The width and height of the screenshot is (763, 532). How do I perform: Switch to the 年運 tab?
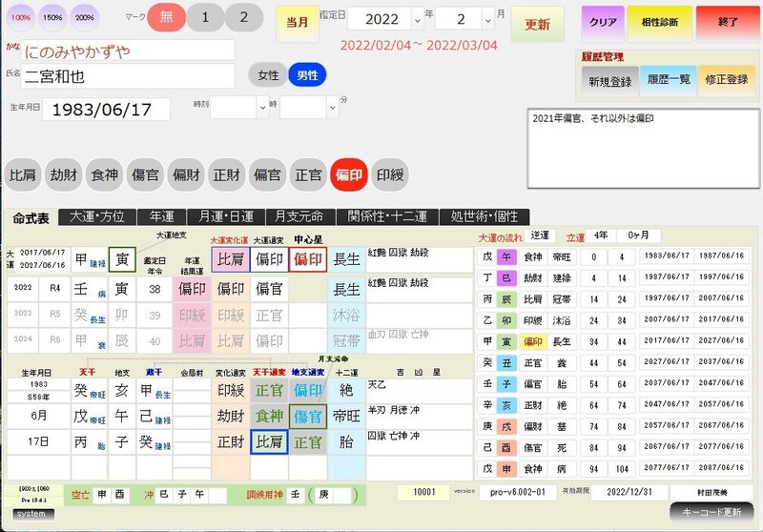[x=161, y=216]
